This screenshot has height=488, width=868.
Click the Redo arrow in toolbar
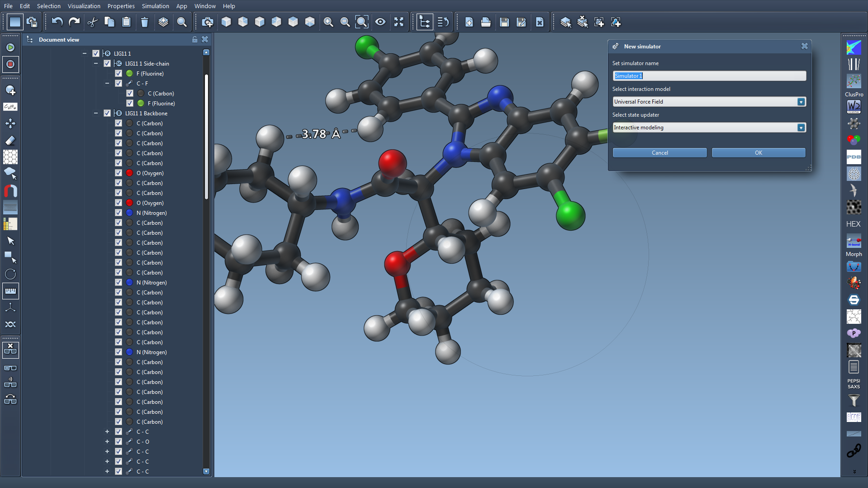point(74,22)
